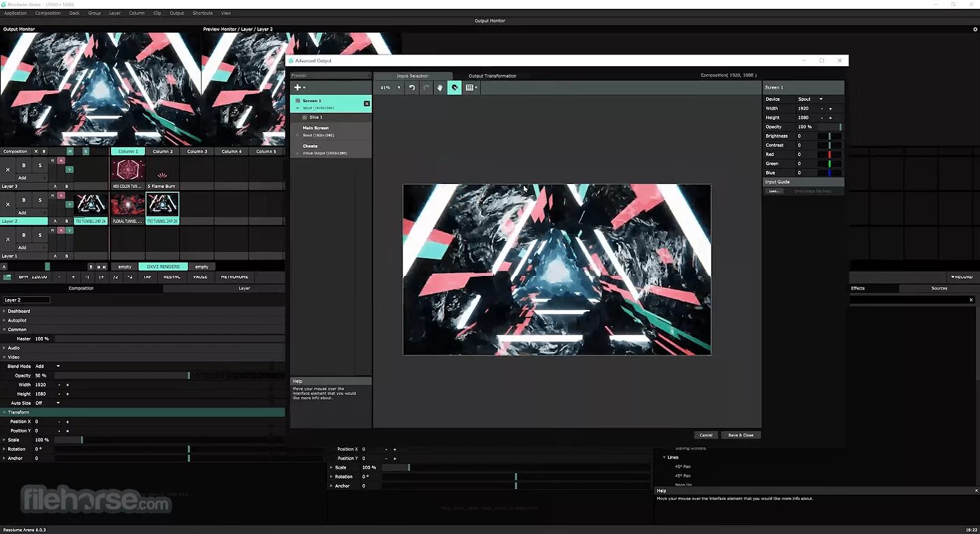The height and width of the screenshot is (534, 980).
Task: Open the Deck menu
Action: (74, 13)
